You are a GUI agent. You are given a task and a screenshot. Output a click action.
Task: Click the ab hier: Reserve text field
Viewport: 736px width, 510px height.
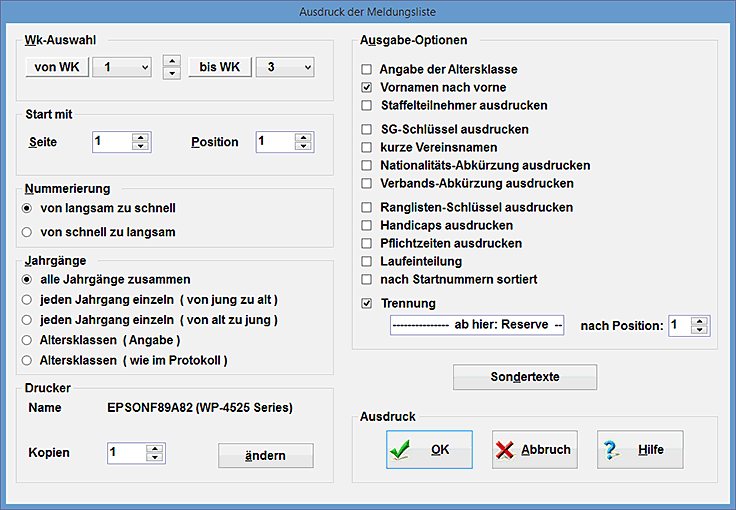[477, 326]
